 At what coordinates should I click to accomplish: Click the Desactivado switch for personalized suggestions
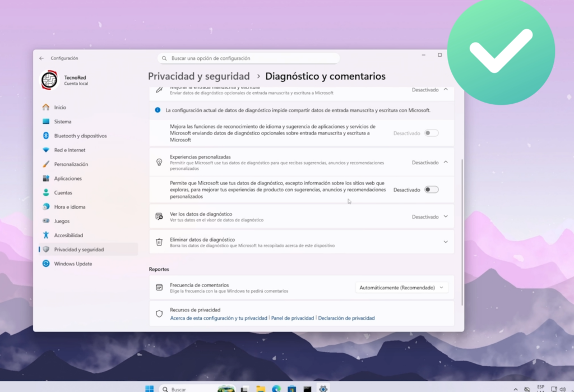click(x=431, y=190)
